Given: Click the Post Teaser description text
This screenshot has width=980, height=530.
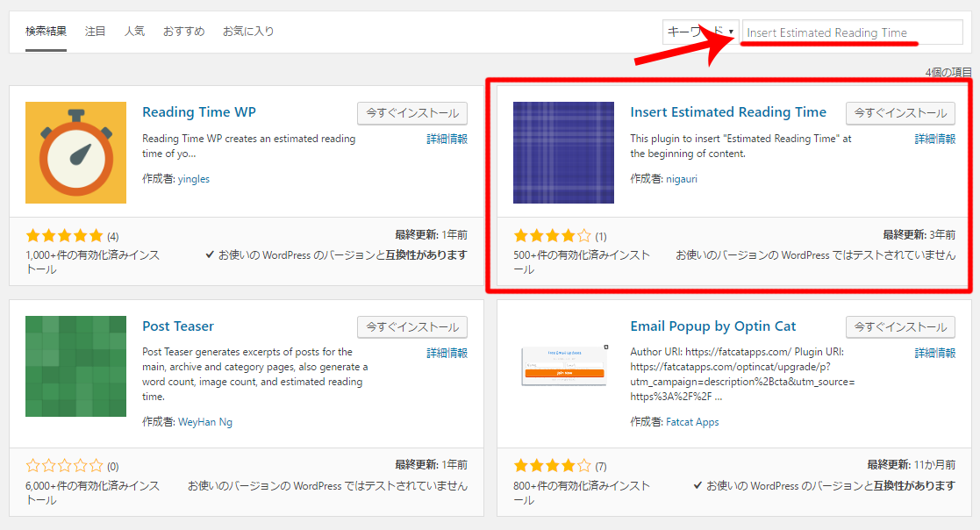Looking at the screenshot, I should click(255, 375).
